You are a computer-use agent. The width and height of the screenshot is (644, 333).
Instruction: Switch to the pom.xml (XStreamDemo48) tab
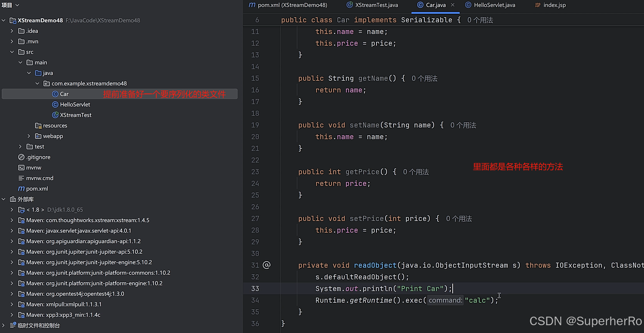click(x=288, y=5)
